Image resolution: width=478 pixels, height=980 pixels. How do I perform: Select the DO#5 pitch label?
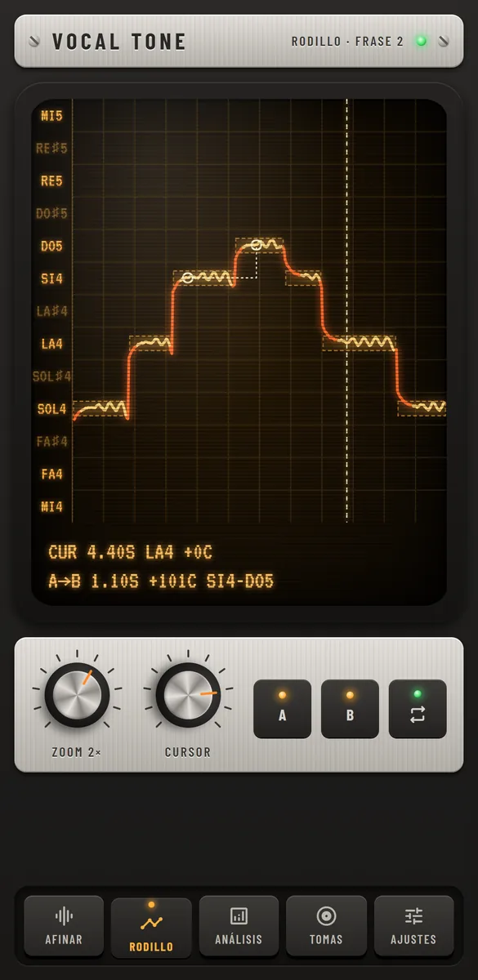click(51, 214)
